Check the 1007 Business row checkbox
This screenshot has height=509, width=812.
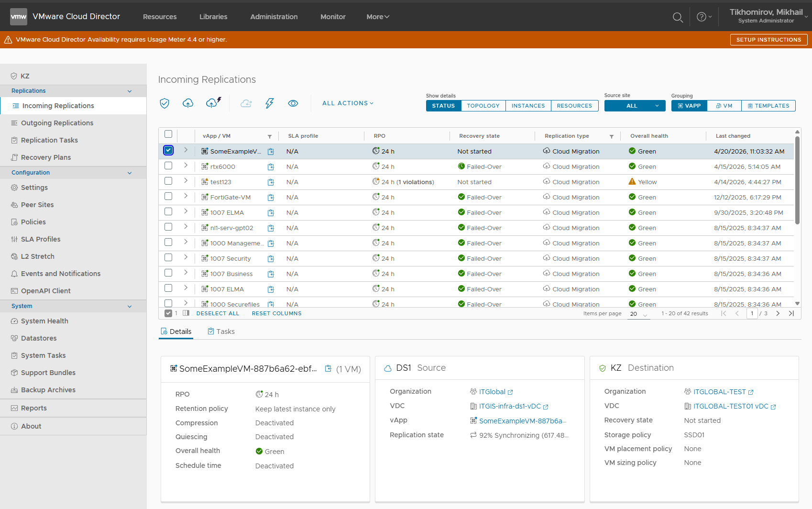pyautogui.click(x=168, y=273)
